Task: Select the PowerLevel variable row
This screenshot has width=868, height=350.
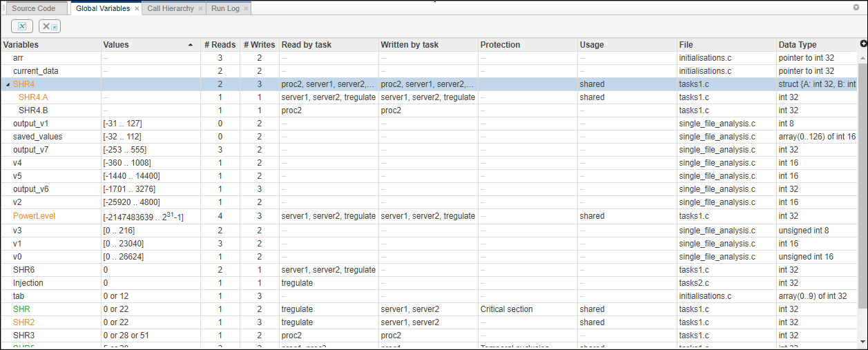Action: (x=34, y=216)
